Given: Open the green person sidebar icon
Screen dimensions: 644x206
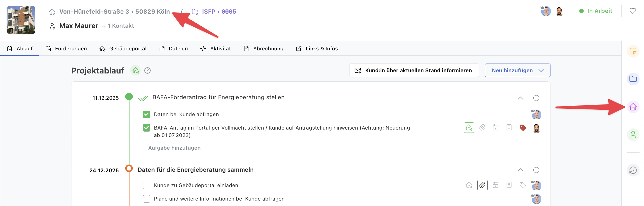Looking at the screenshot, I should (x=633, y=135).
